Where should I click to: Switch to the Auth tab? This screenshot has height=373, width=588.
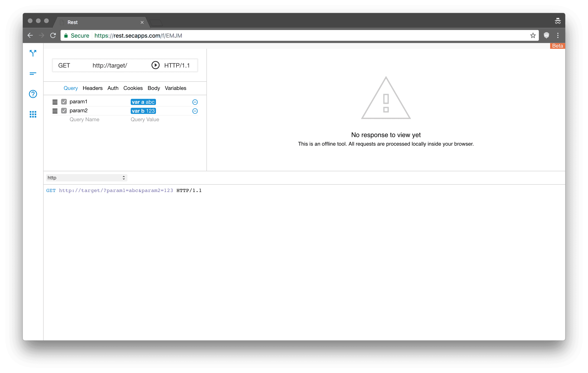pos(113,88)
